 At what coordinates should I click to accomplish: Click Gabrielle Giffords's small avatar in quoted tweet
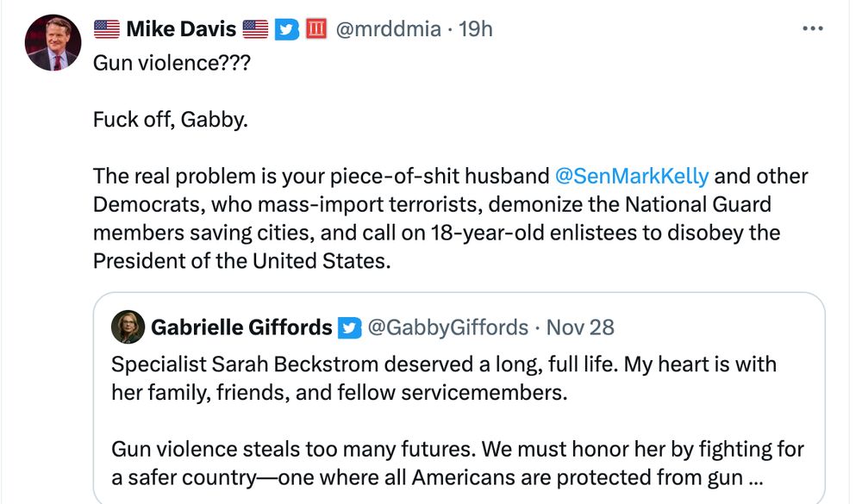(x=128, y=327)
